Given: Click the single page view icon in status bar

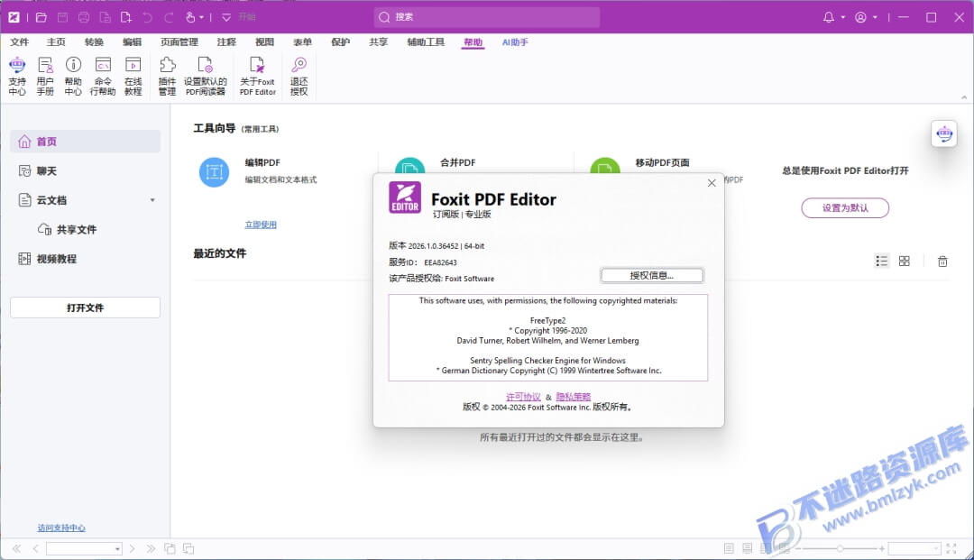Looking at the screenshot, I should 729,549.
